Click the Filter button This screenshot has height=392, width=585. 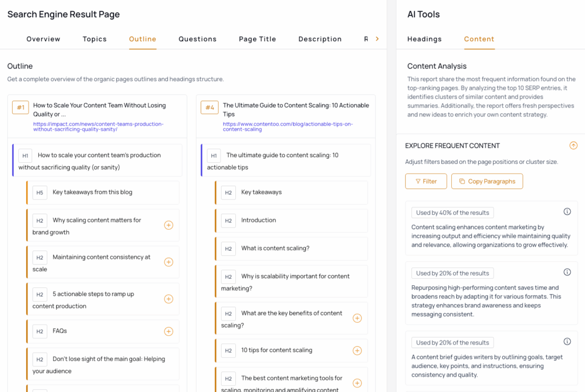pyautogui.click(x=426, y=182)
